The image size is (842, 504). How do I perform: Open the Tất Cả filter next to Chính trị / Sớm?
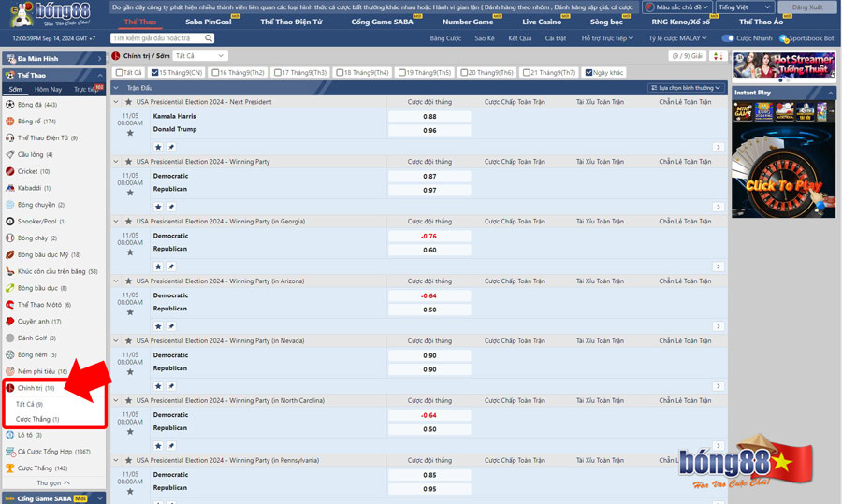(200, 56)
